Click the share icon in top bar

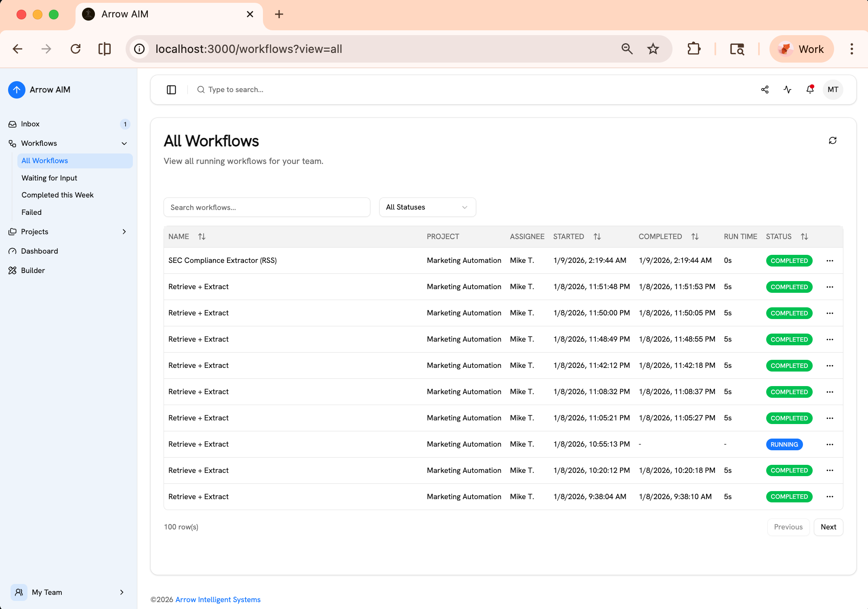(x=765, y=90)
